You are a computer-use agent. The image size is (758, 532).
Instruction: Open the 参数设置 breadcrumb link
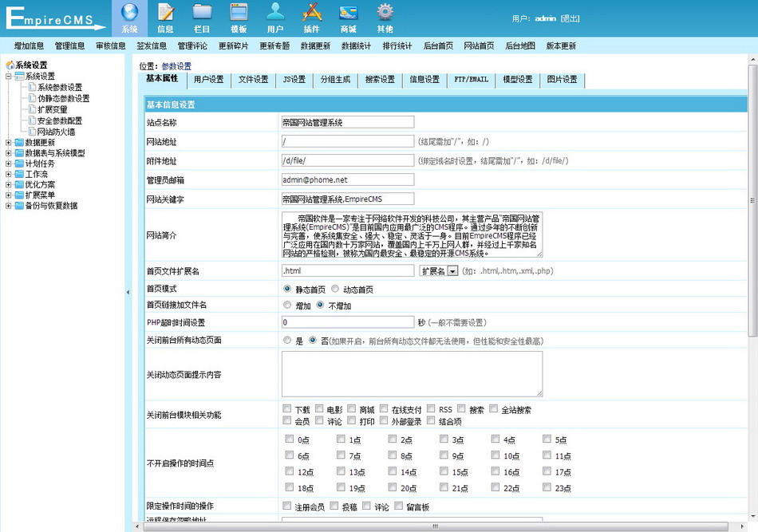click(176, 66)
